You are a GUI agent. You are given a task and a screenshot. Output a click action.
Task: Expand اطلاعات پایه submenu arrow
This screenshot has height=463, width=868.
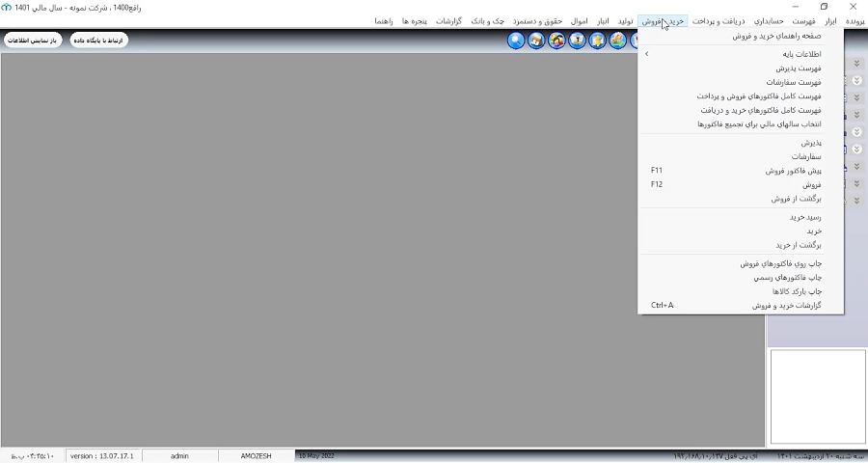tap(646, 54)
